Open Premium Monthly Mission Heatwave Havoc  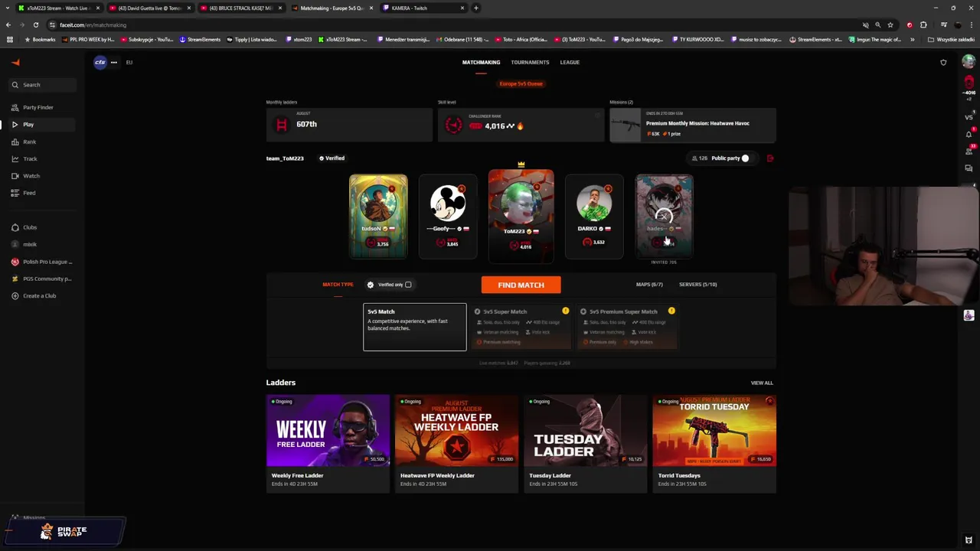(x=692, y=125)
